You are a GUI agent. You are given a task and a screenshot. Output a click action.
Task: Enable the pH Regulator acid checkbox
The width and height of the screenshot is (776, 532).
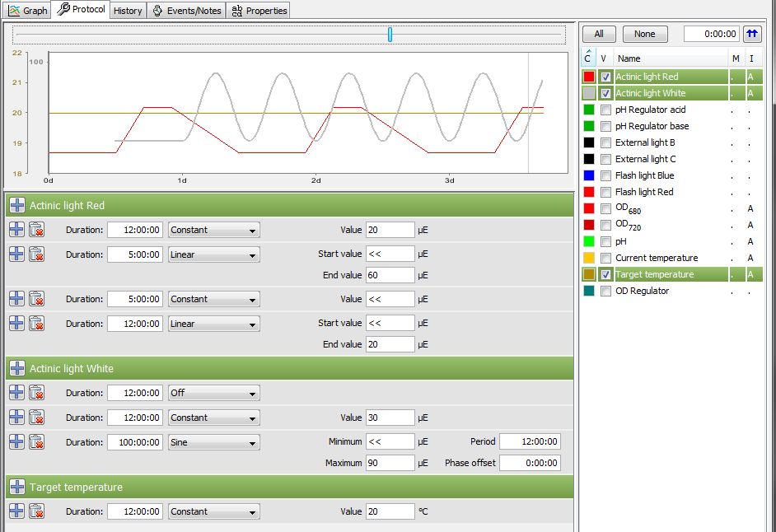coord(605,110)
